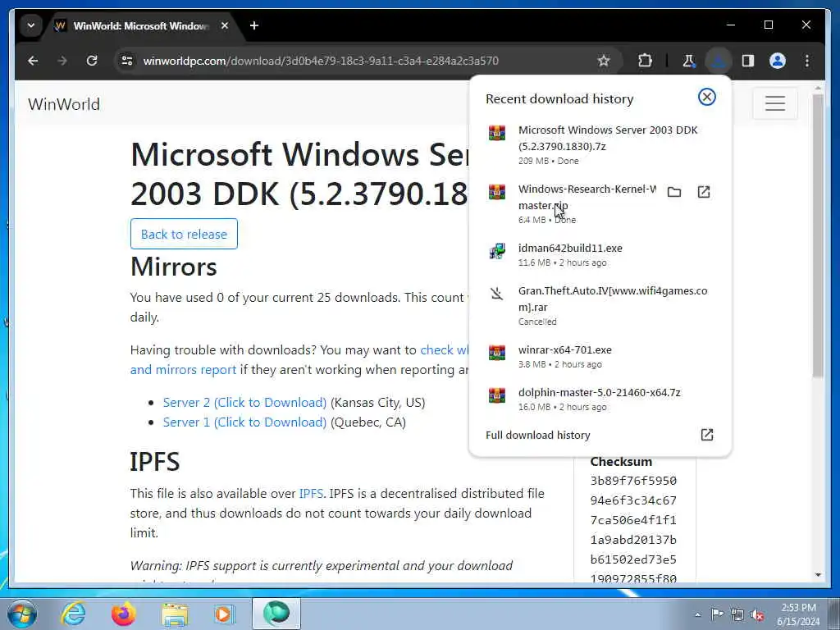This screenshot has width=840, height=630.
Task: Select the WinWorld browser tab
Action: pyautogui.click(x=140, y=25)
